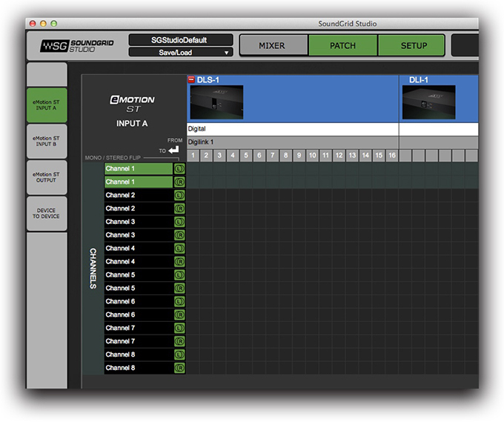Click the R flip icon for Channel 6
Screen dimensions: 504x425
[179, 314]
